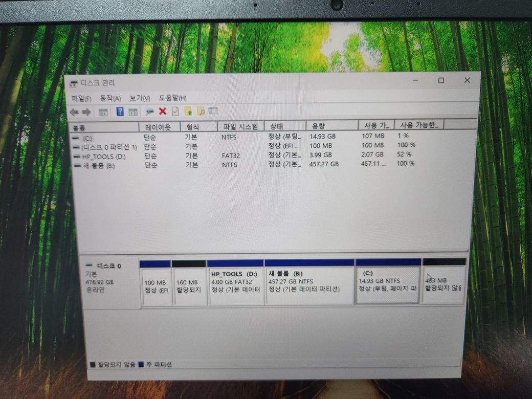The height and width of the screenshot is (399, 532).
Task: Open the 보기(V) menu
Action: click(140, 98)
